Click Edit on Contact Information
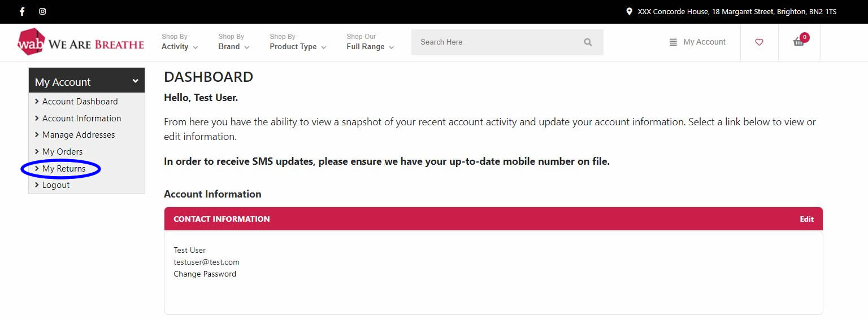 click(806, 219)
